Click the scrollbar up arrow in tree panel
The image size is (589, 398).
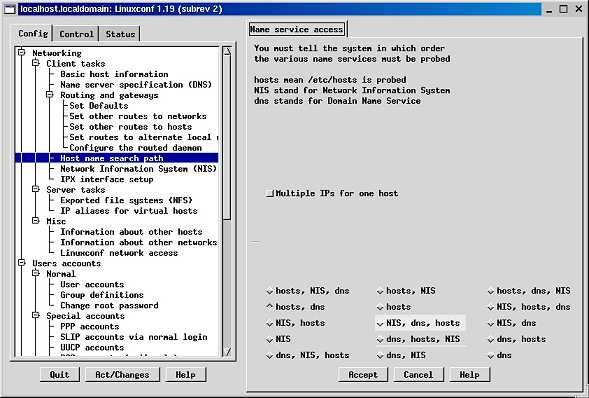(x=227, y=52)
